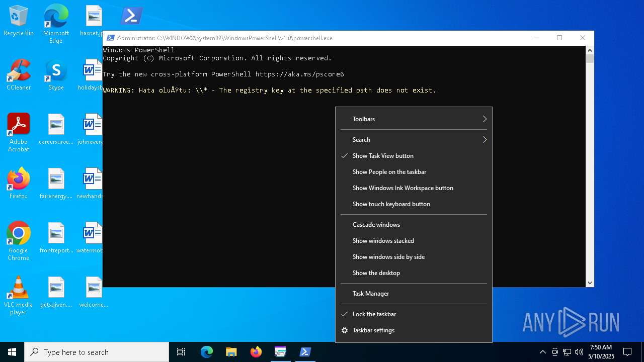Click the PowerShell window title bar icon
Screen dimensions: 644x362
click(110, 38)
